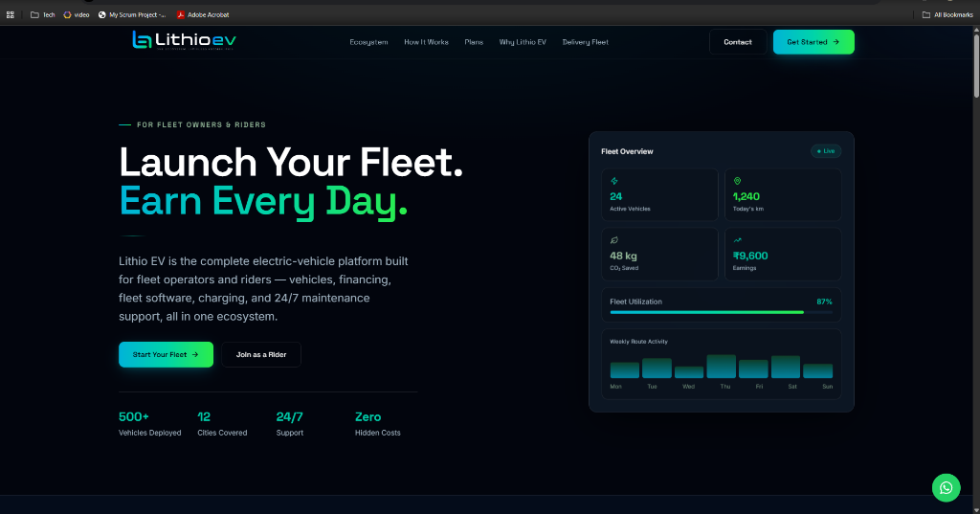Screen dimensions: 980x514
Task: Open My Scrum Project bookmark
Action: (x=132, y=14)
